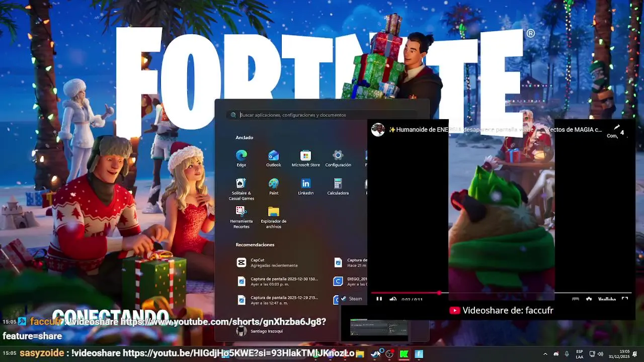Open CapCut in Recomendaciones

click(x=274, y=262)
